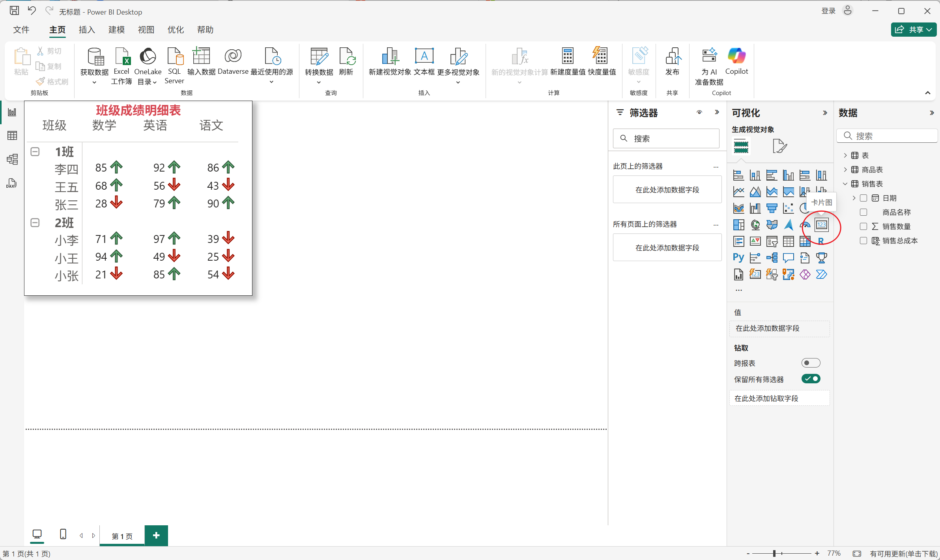Open the 获取数据 dropdown arrow
Viewport: 940px width, 560px height.
tap(94, 82)
